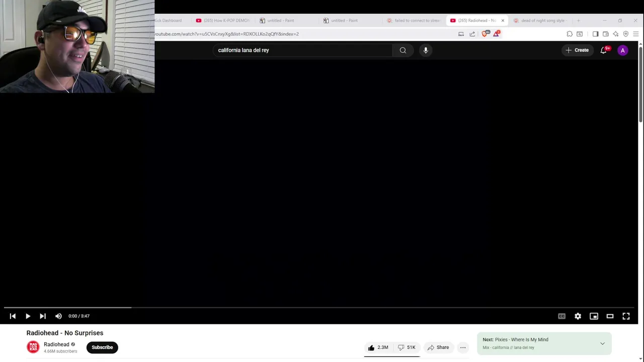The height and width of the screenshot is (362, 644).
Task: Switch to dead of night song style tab
Action: coord(541,21)
